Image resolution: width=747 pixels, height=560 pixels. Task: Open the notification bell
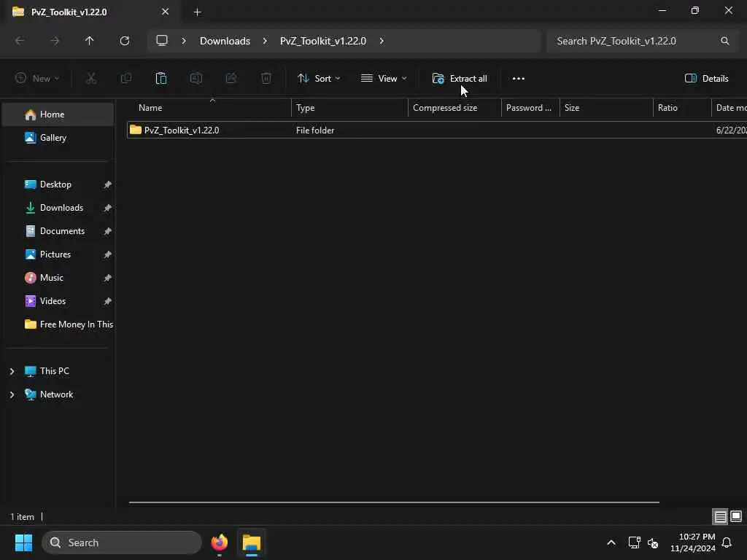point(727,542)
